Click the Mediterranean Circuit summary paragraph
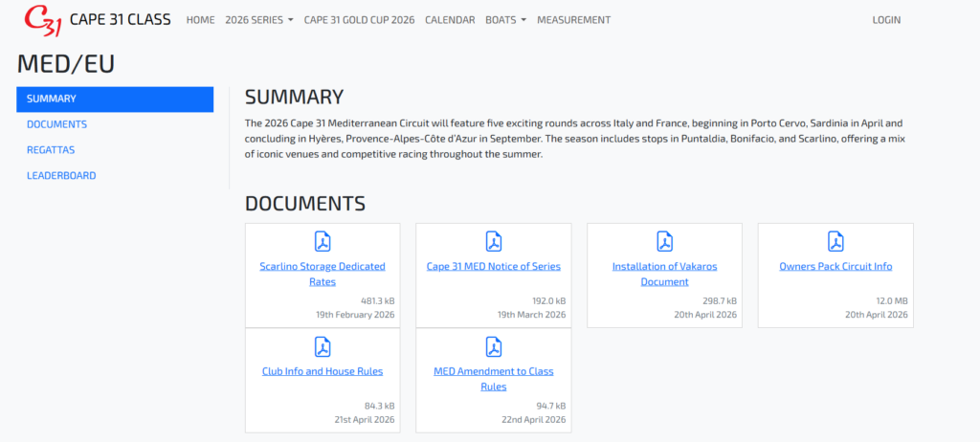980x442 pixels. 574,139
